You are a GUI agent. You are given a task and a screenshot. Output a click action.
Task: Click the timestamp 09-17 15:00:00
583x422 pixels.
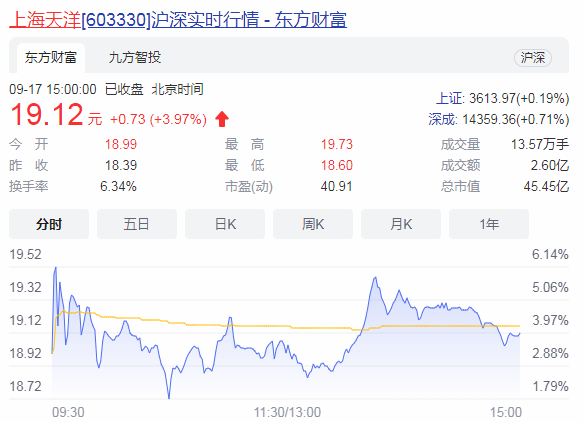53,89
